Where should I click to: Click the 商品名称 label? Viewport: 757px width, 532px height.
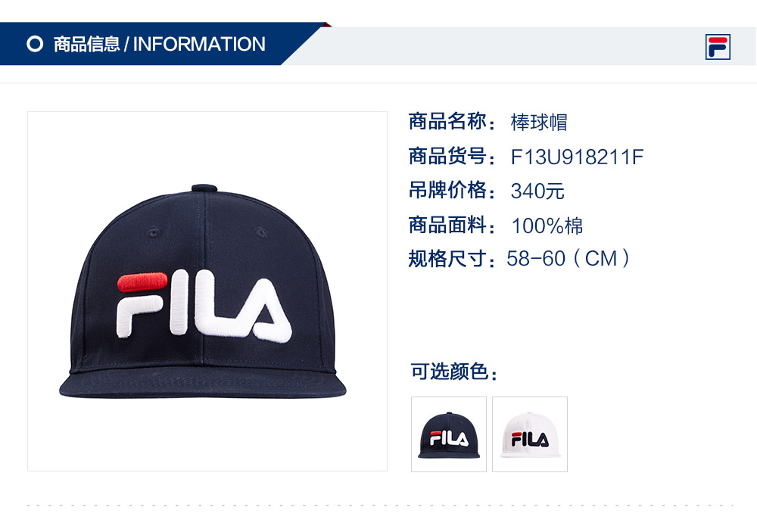(452, 122)
